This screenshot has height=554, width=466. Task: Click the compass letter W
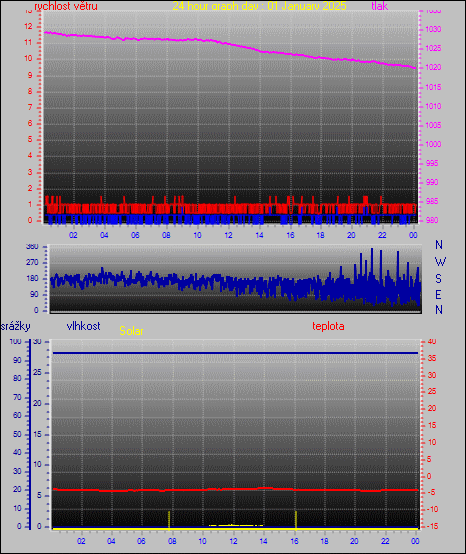[440, 262]
